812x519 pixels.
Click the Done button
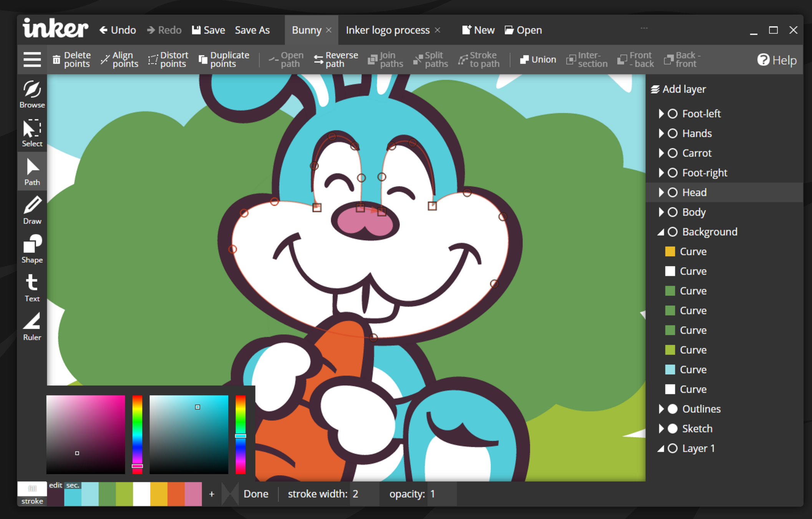pos(255,494)
